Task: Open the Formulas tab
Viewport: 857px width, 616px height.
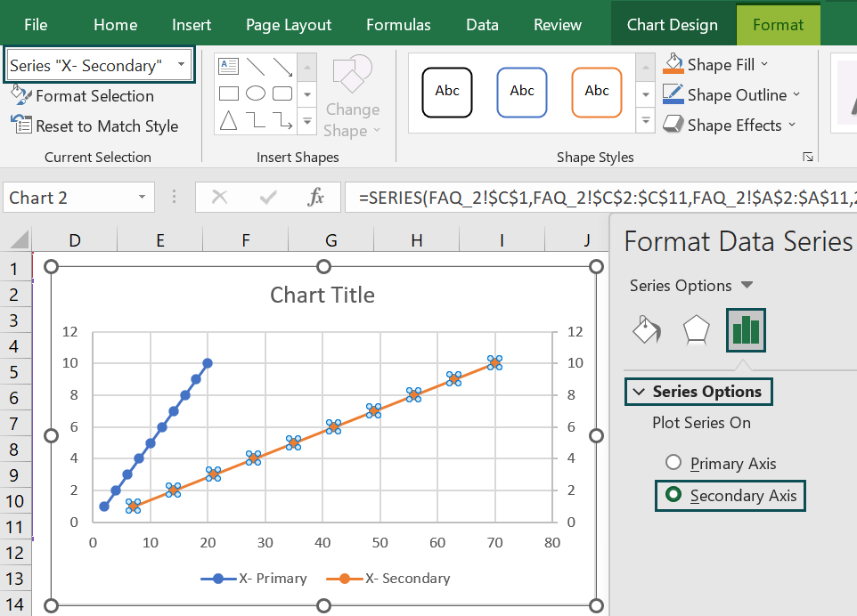Action: (x=398, y=25)
